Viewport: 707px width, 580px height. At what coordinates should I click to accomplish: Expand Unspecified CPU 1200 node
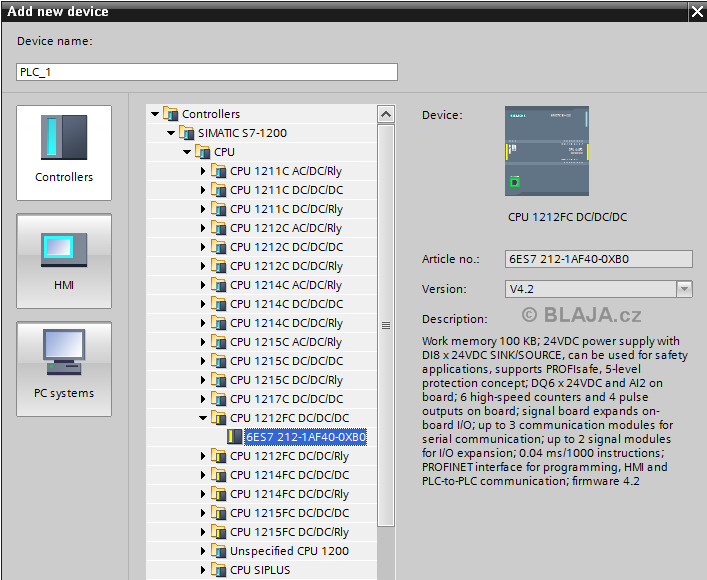pos(202,551)
